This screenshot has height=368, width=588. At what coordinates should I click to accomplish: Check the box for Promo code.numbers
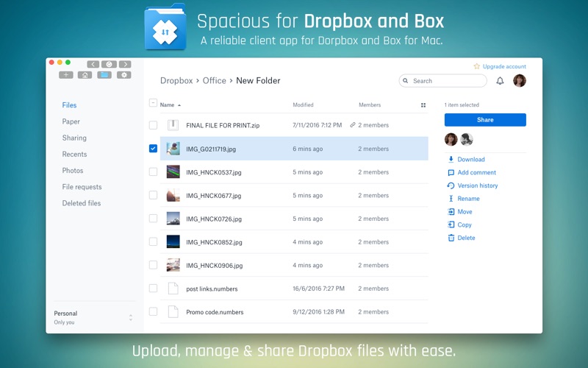[153, 311]
